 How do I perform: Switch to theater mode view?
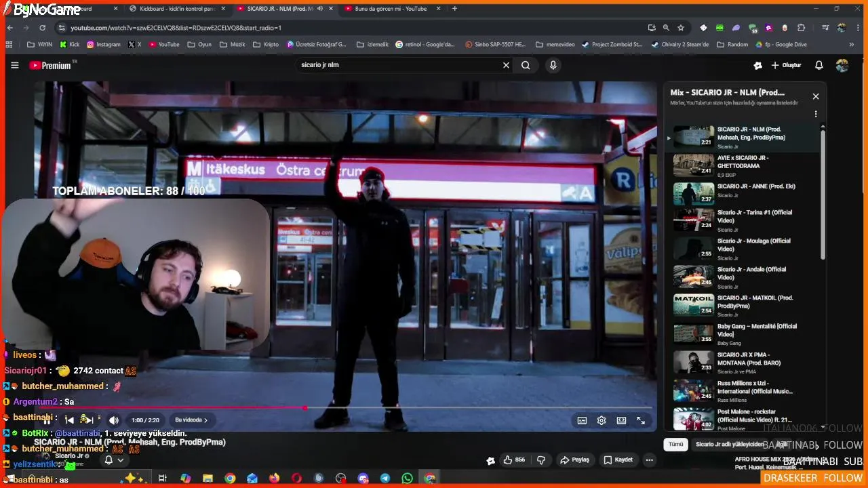[x=621, y=420]
